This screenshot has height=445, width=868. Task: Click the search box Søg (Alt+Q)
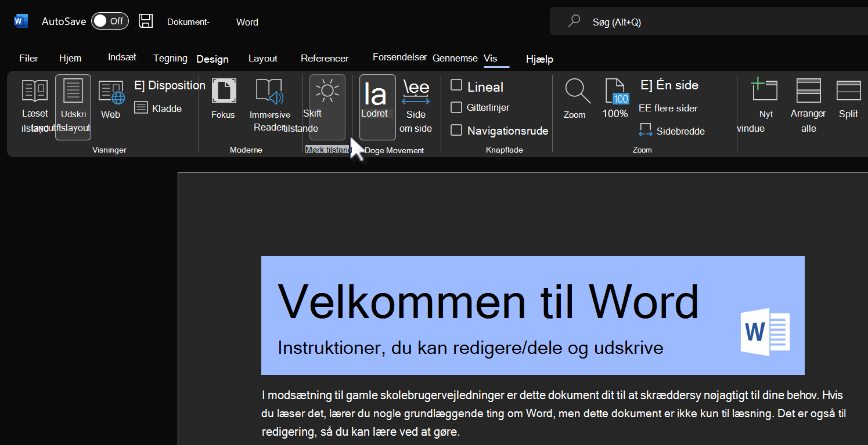click(708, 22)
